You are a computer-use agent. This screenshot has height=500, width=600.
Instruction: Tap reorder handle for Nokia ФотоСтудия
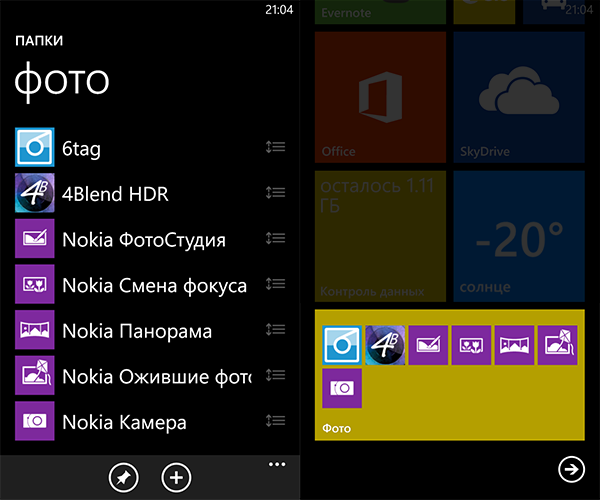pos(276,238)
